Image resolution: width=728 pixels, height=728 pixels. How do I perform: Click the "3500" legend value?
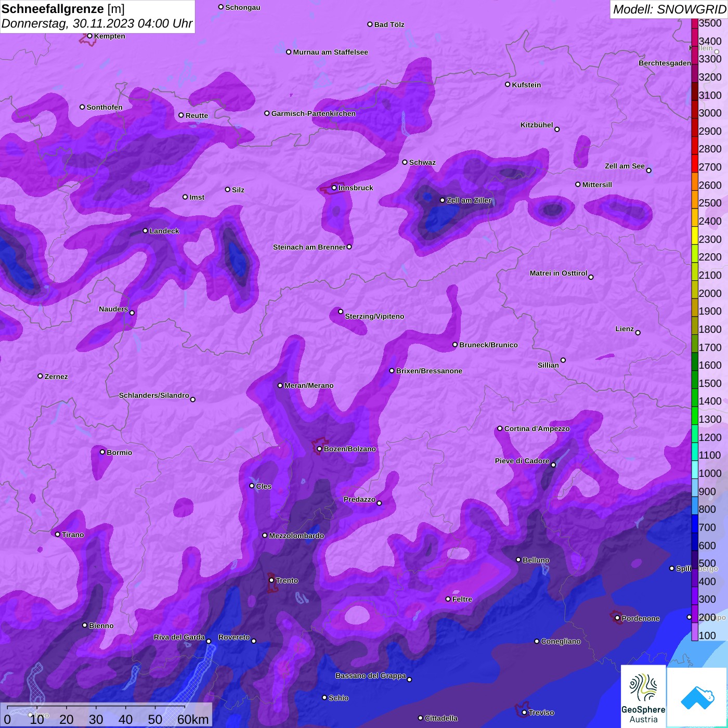(x=710, y=23)
